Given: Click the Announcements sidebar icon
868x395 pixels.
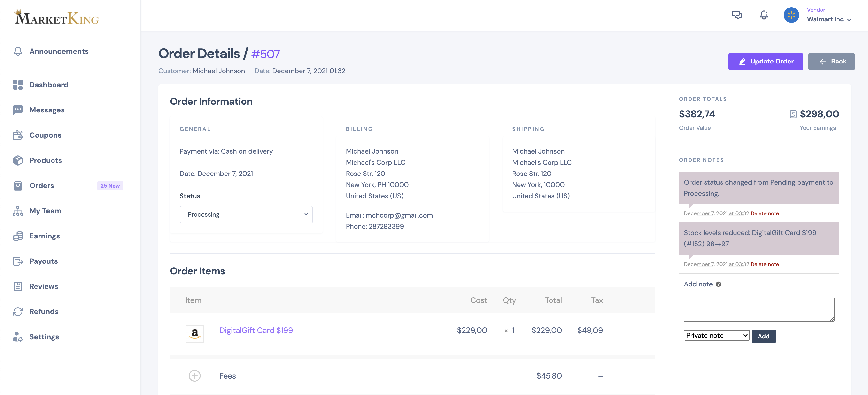Looking at the screenshot, I should [18, 51].
